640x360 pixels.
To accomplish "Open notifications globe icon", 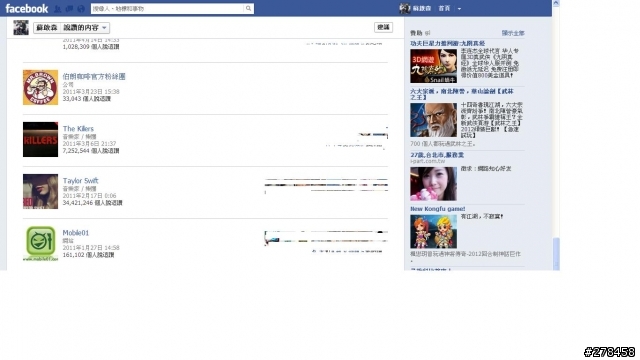I will [81, 9].
